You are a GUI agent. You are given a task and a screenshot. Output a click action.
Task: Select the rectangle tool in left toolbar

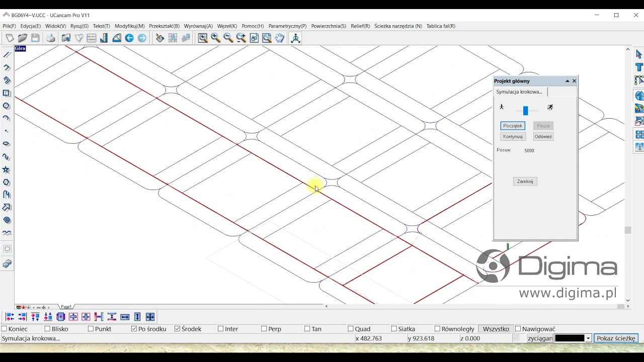click(7, 93)
